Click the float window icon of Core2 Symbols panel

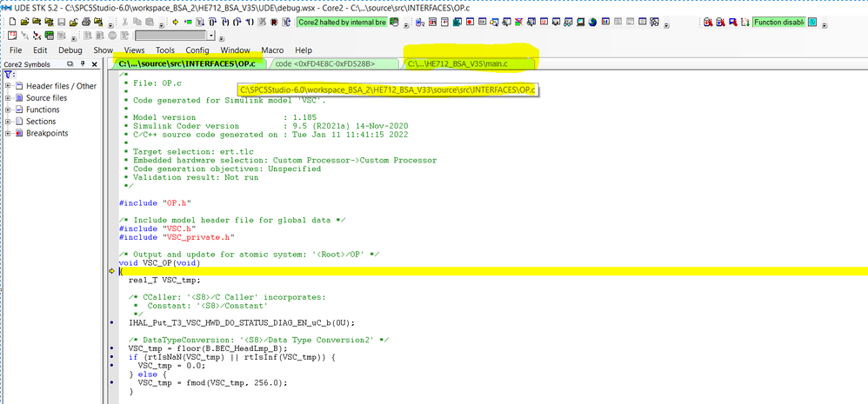click(70, 64)
